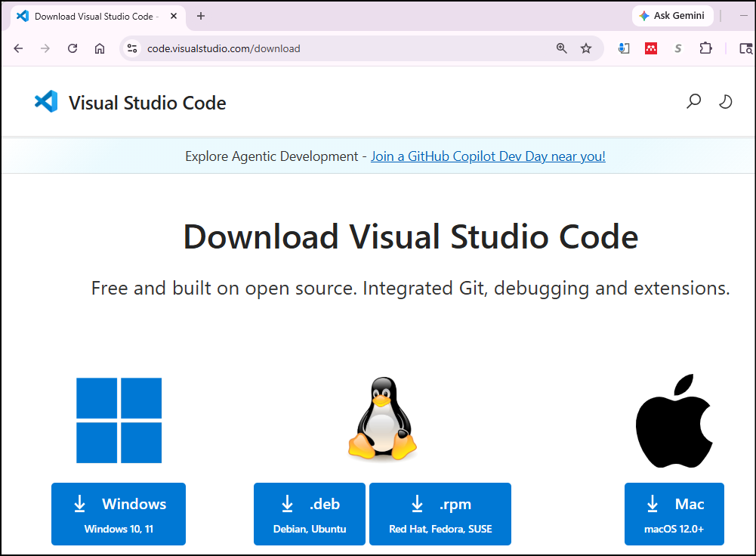Download VS Code for Windows
Image resolution: width=756 pixels, height=556 pixels.
pyautogui.click(x=119, y=514)
